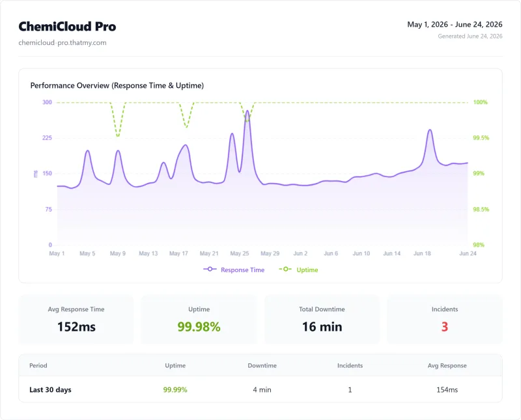The image size is (521, 420).
Task: Click the Jun 2 x-axis label
Action: coord(300,253)
